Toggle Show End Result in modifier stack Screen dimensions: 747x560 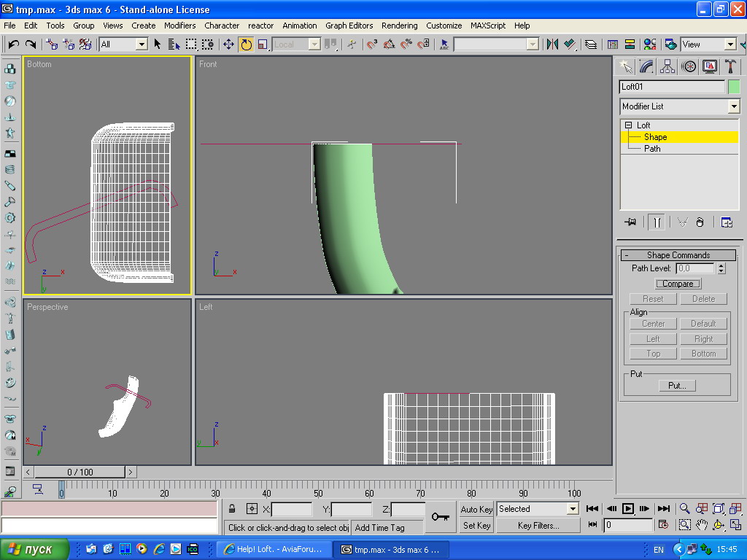tap(657, 222)
